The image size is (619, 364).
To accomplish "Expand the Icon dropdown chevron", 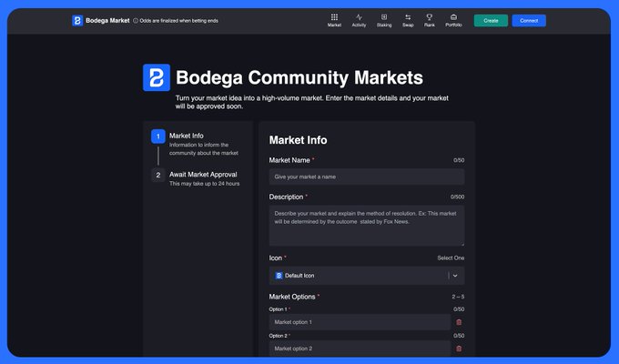I will point(455,276).
